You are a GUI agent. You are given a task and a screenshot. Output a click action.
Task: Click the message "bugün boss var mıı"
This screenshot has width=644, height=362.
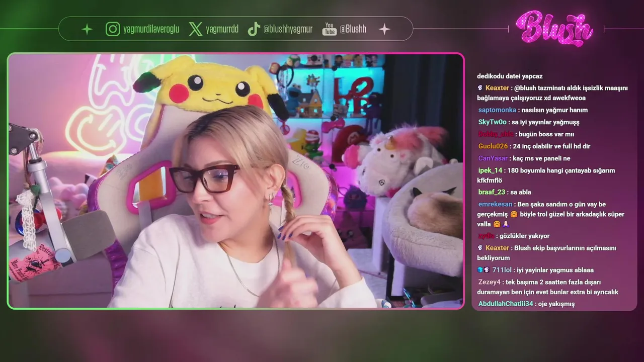[x=546, y=134]
